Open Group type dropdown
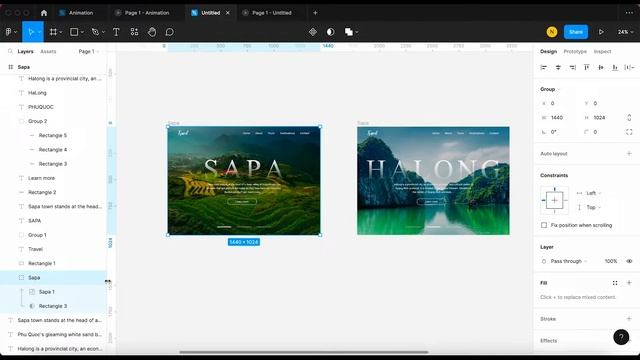 click(x=550, y=89)
